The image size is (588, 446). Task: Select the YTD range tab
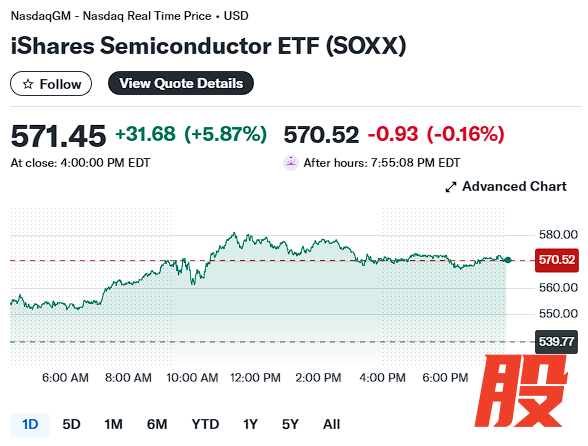pyautogui.click(x=205, y=424)
